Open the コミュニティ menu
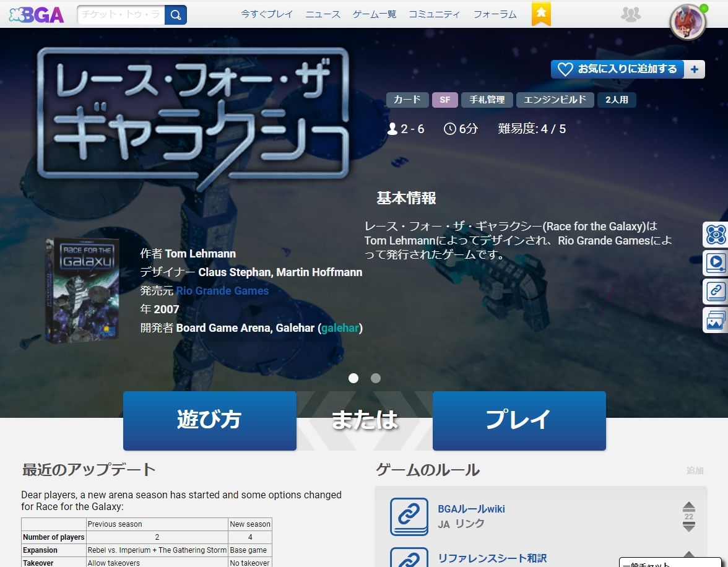 434,14
